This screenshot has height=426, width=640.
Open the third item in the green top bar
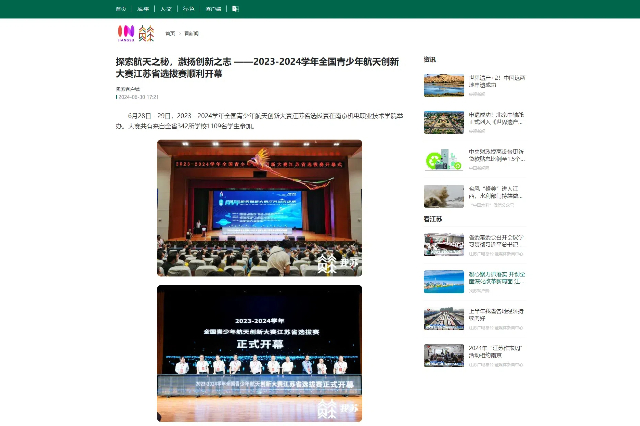point(166,8)
